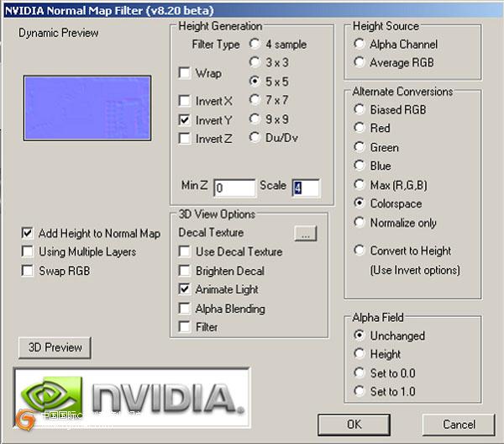Select Max (R,G,B) conversion

[359, 185]
